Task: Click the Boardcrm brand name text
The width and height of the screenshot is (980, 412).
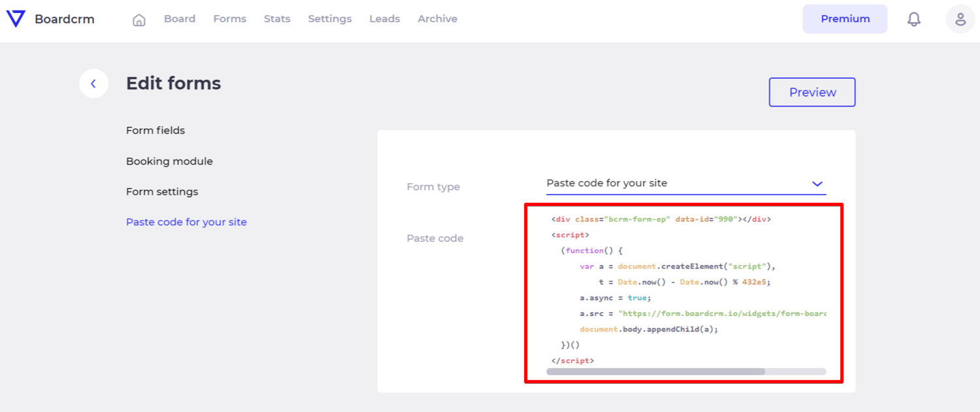Action: click(65, 19)
